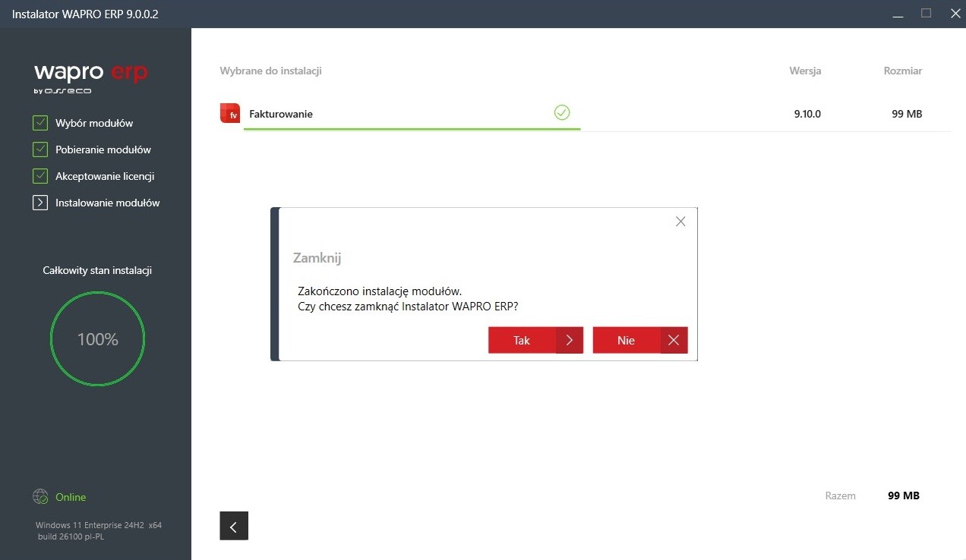Select the red Fakturowanie module icon
The width and height of the screenshot is (966, 560).
pyautogui.click(x=229, y=112)
